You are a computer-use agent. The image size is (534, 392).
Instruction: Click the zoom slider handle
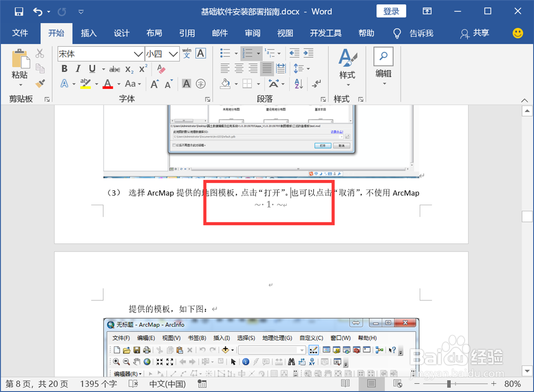449,384
